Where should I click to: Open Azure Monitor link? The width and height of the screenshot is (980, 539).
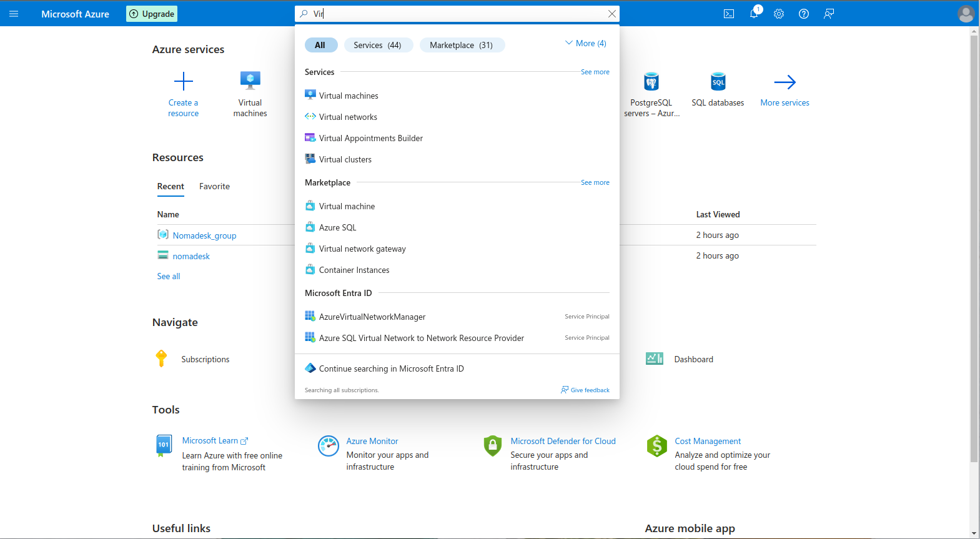point(372,441)
